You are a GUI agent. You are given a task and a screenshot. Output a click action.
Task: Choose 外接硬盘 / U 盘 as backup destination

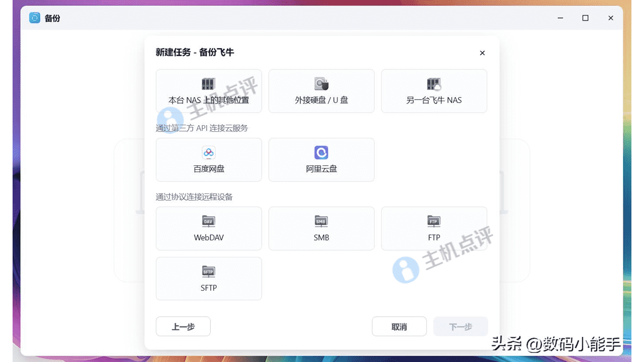321,91
